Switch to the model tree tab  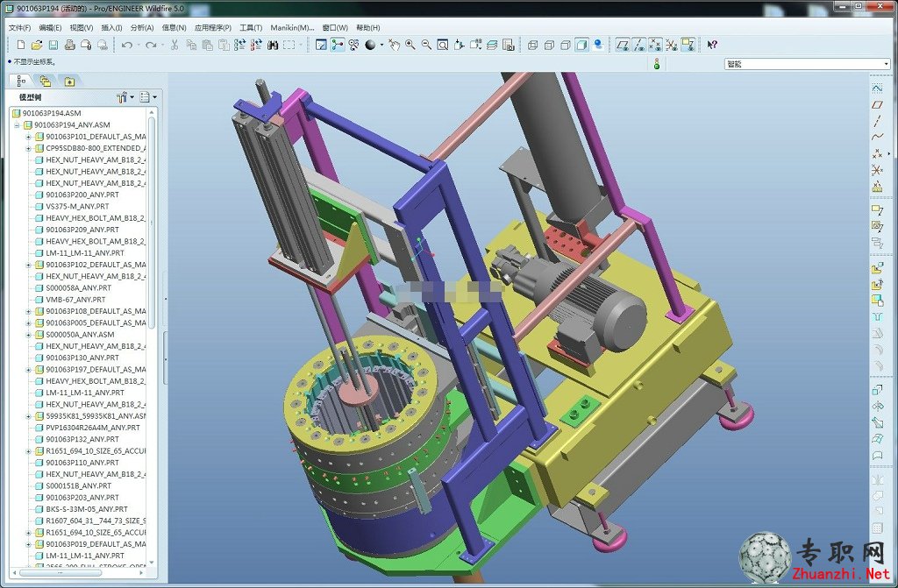(x=21, y=81)
